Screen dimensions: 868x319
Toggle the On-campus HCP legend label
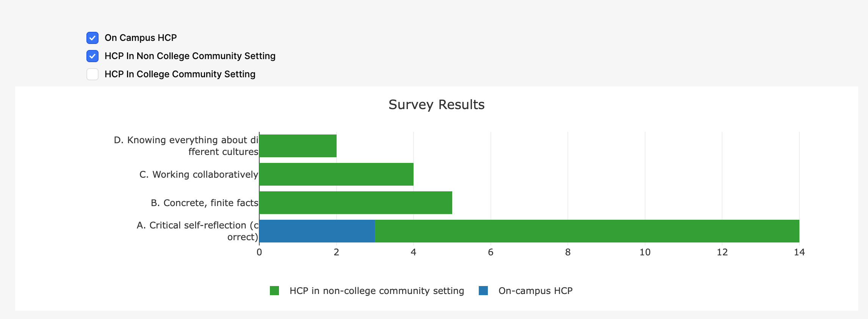pos(535,291)
